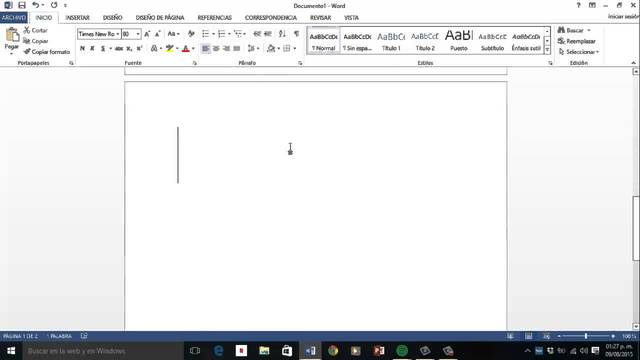Click the Pegar paste icon

click(12, 35)
